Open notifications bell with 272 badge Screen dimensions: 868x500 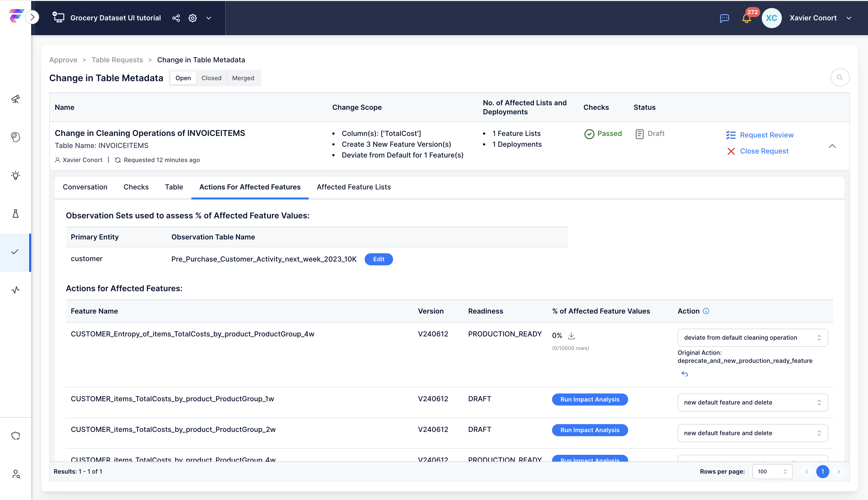[x=747, y=18]
